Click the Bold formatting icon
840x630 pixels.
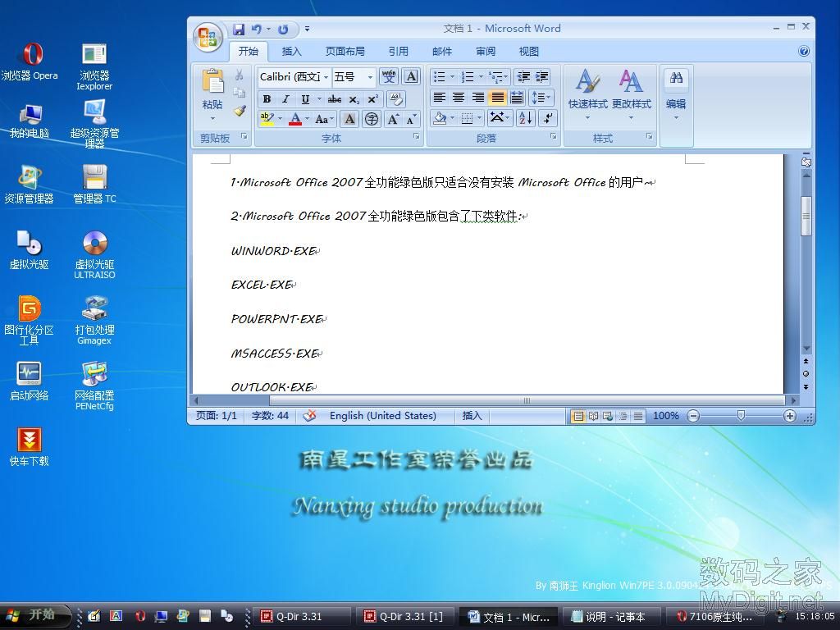click(267, 99)
